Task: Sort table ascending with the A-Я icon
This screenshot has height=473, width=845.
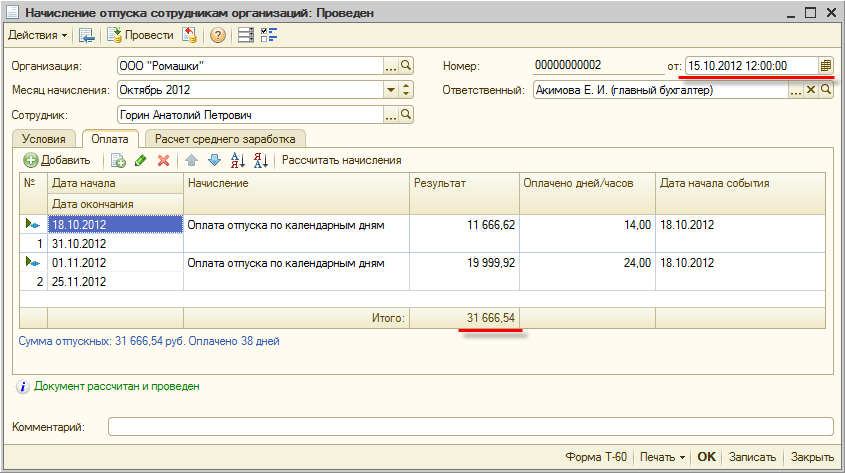Action: click(237, 160)
